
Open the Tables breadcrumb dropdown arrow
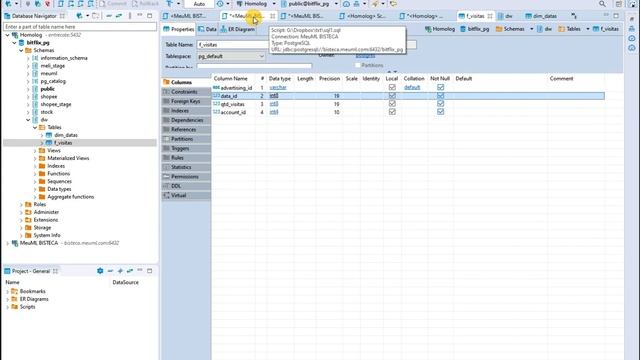(x=587, y=29)
